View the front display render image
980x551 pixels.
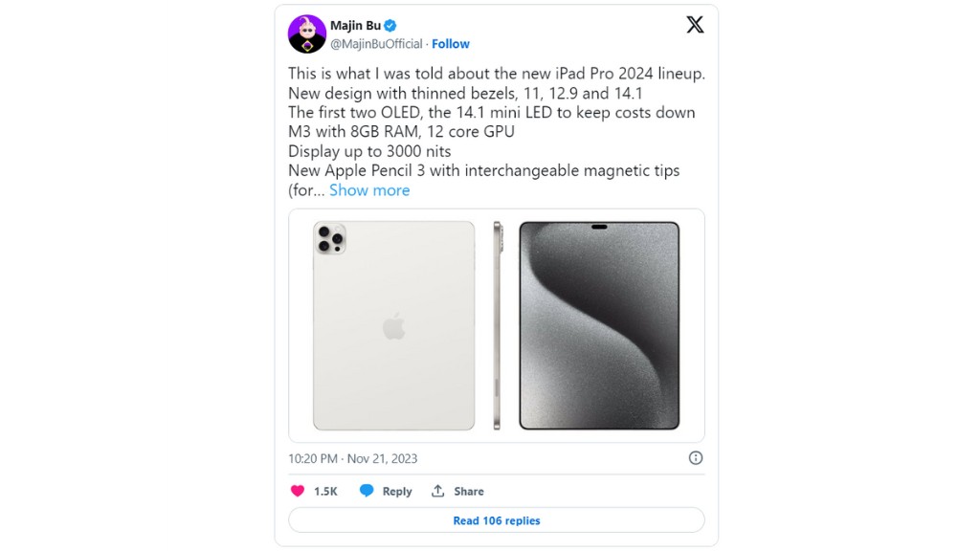coord(600,325)
